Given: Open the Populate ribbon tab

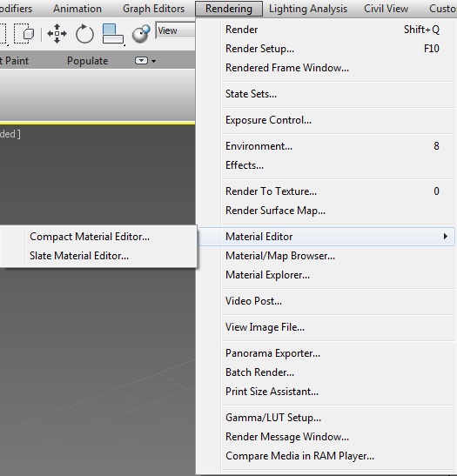Looking at the screenshot, I should click(x=87, y=61).
